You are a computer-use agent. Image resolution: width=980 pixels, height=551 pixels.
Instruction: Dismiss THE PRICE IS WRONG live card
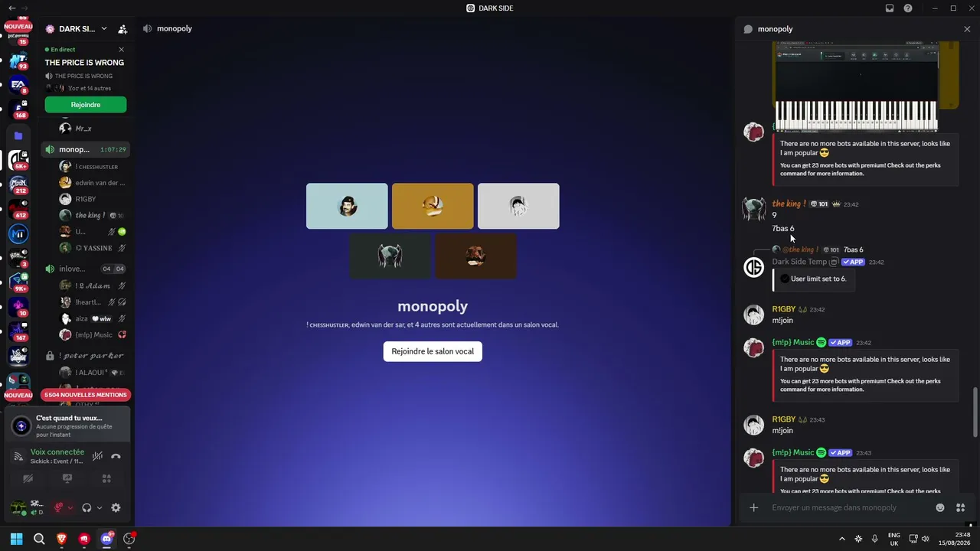coord(121,50)
